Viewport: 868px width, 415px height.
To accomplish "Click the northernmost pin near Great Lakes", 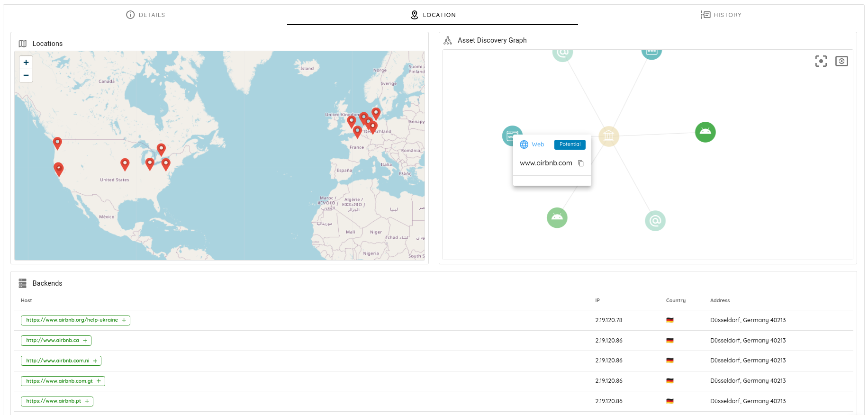I will pyautogui.click(x=161, y=150).
